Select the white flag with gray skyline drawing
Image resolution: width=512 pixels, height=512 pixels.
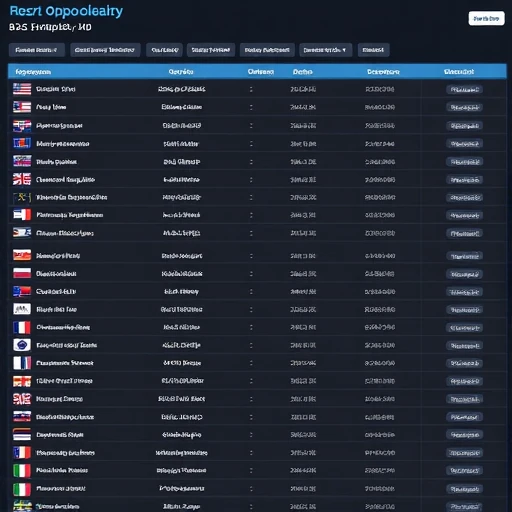22,309
